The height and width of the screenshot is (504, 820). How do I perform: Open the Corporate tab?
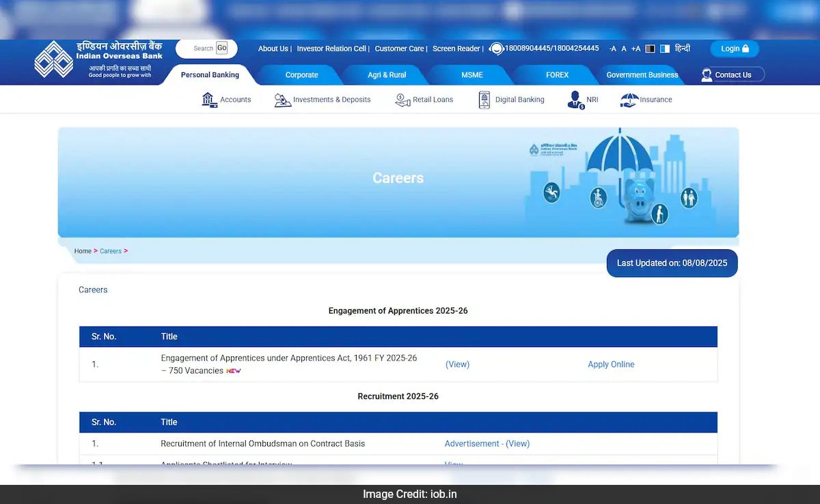click(301, 75)
